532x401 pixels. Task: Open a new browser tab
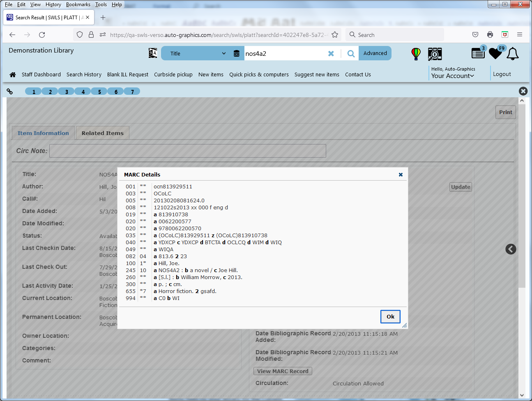(103, 18)
